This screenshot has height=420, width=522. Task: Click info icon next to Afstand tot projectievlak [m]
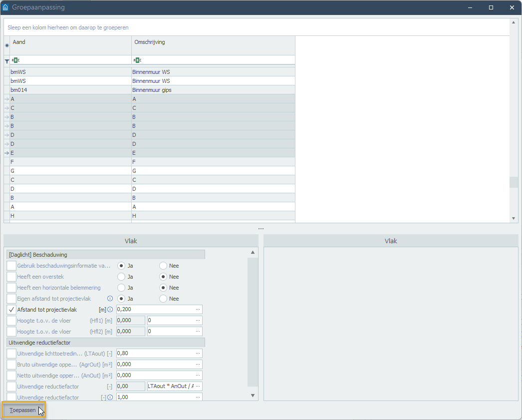tap(110, 310)
